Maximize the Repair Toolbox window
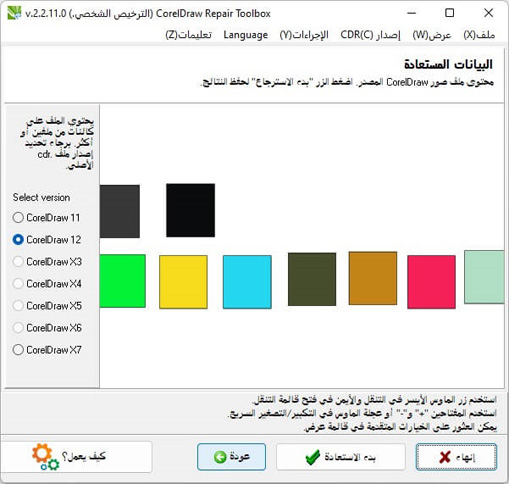Image resolution: width=509 pixels, height=484 pixels. (x=450, y=13)
